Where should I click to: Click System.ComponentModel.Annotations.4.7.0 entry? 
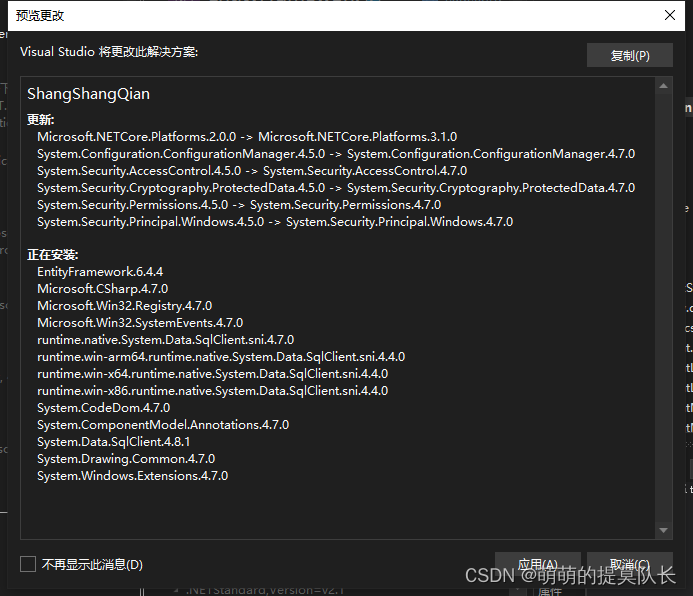pos(163,425)
